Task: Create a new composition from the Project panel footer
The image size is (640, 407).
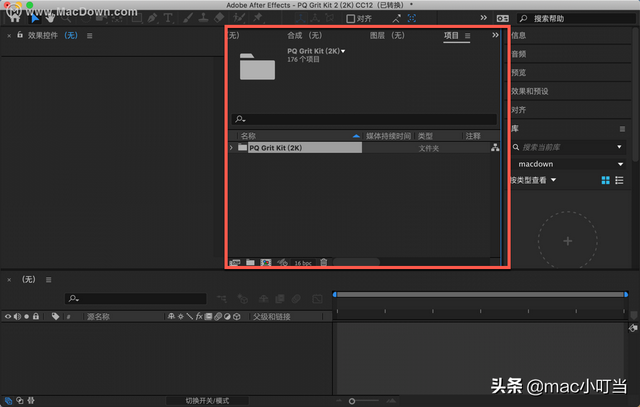Action: (x=266, y=262)
